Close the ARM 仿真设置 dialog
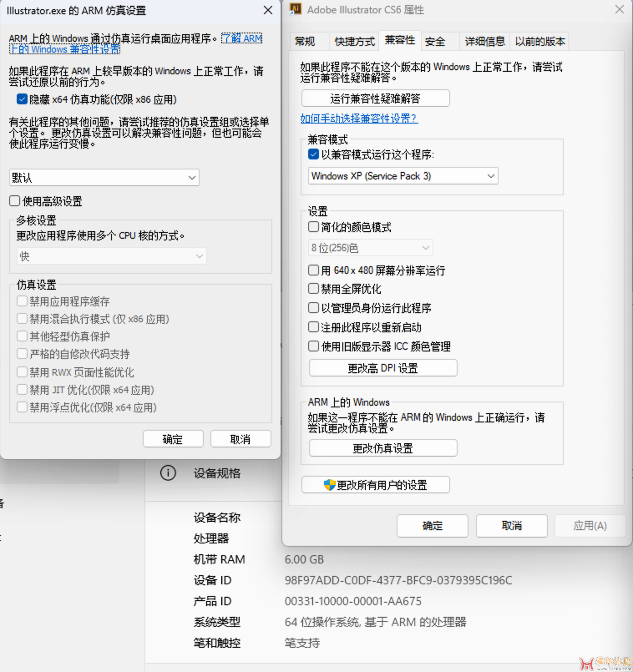Viewport: 633px width, 672px height. (268, 10)
